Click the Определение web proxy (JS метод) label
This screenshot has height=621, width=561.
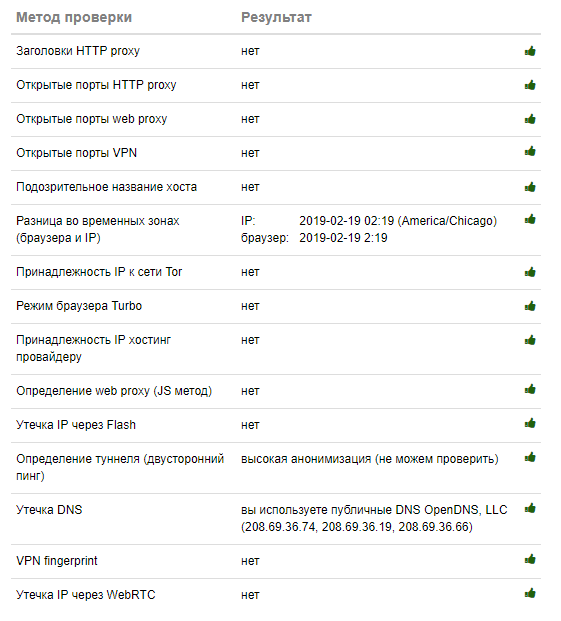point(114,391)
